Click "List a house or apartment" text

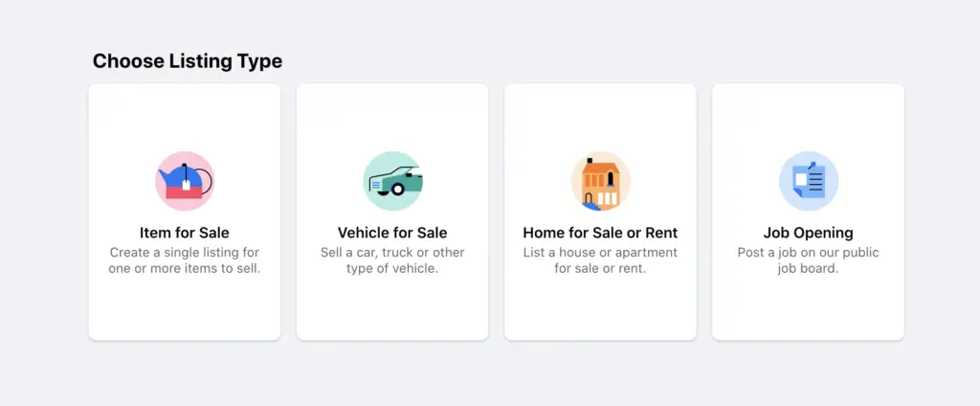click(x=600, y=253)
